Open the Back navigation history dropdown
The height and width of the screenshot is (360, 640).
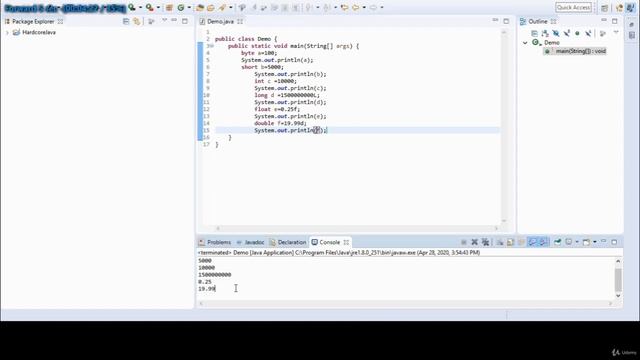pos(364,7)
